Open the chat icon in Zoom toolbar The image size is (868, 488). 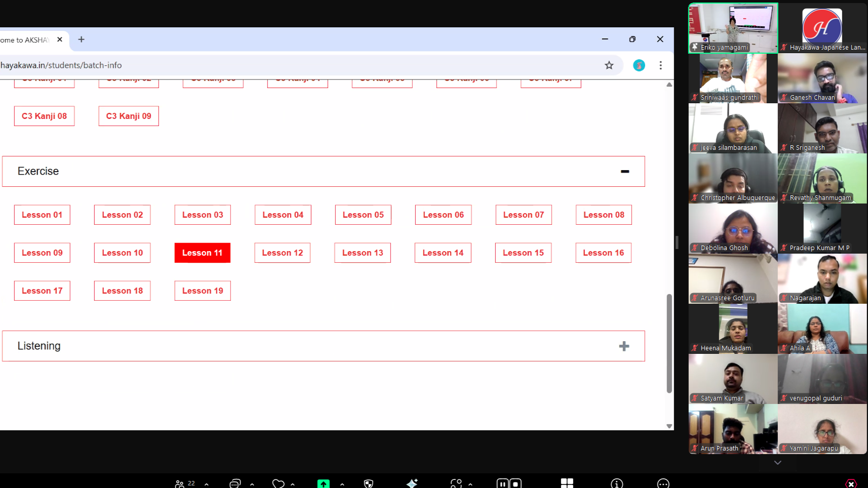[234, 484]
